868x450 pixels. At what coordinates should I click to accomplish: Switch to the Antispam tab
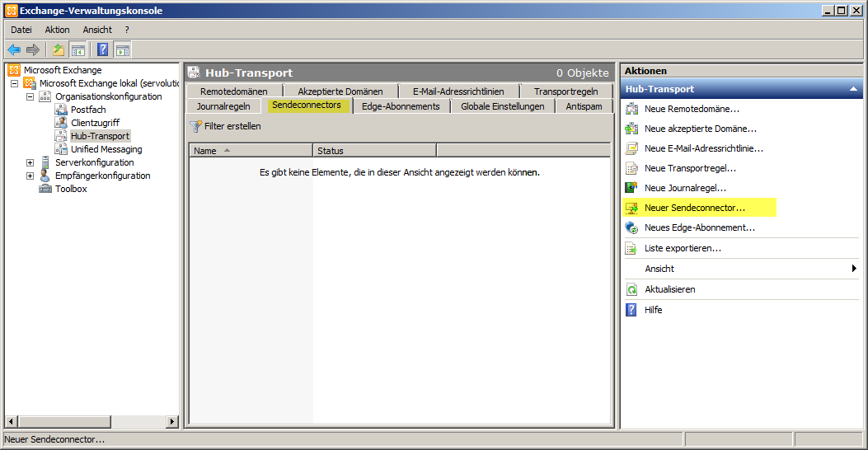[584, 106]
